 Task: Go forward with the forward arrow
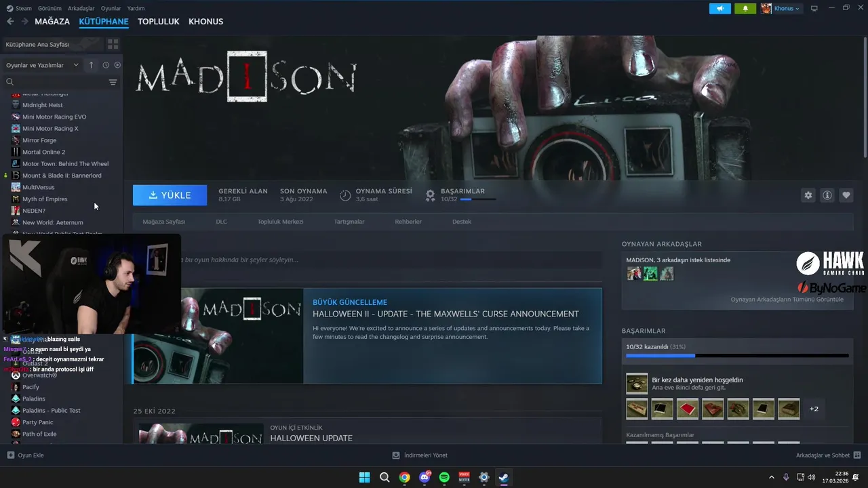pos(24,22)
